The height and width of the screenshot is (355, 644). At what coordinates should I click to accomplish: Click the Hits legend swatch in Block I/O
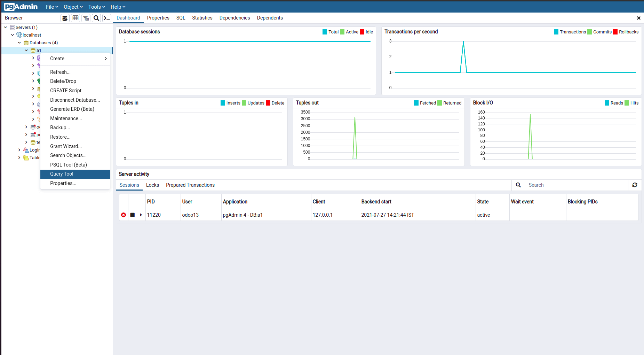(627, 103)
